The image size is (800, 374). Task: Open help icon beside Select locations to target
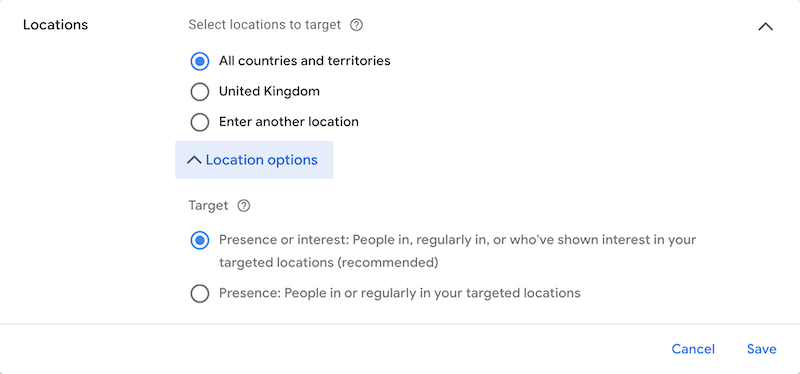click(x=357, y=25)
